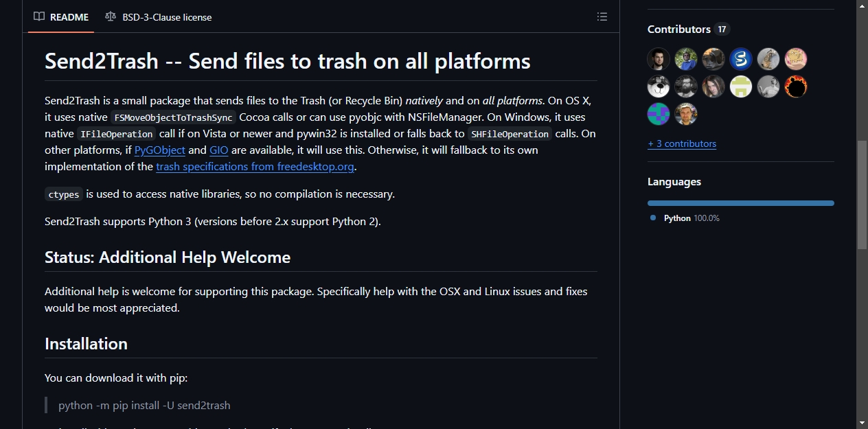Open the cartoon cat on pink avatar
Image resolution: width=868 pixels, height=429 pixels.
click(796, 59)
